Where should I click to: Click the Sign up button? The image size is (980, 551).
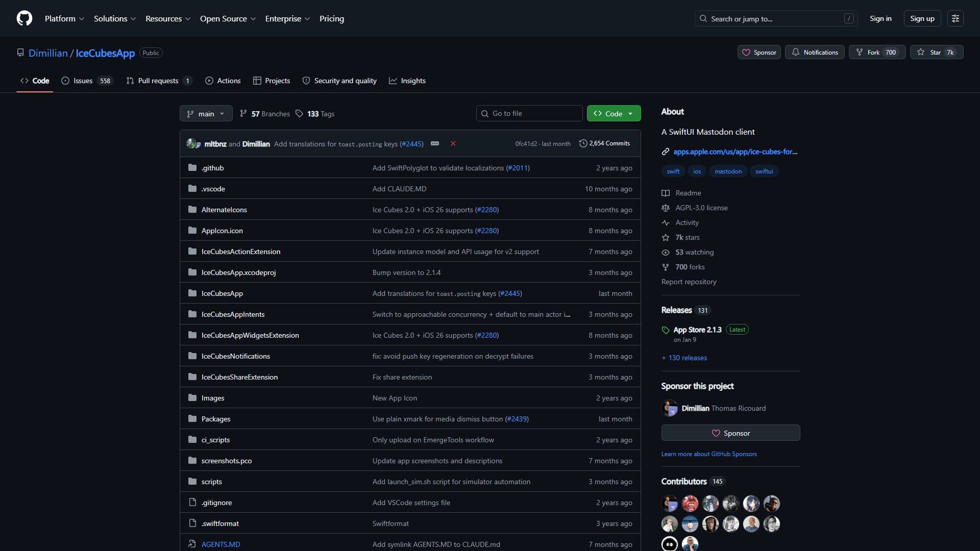[x=922, y=18]
